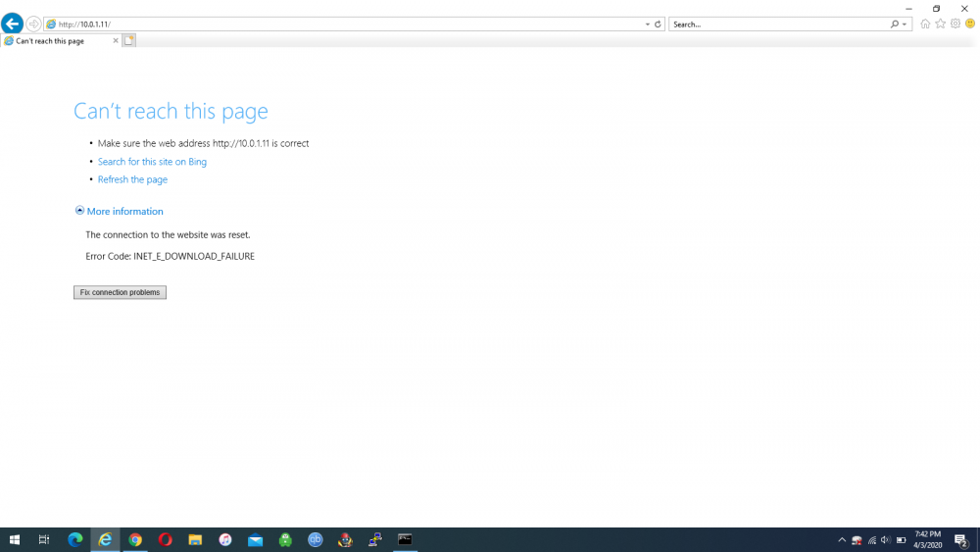Click the "Can't reach this page" heading
The height and width of the screenshot is (552, 980).
[x=171, y=111]
